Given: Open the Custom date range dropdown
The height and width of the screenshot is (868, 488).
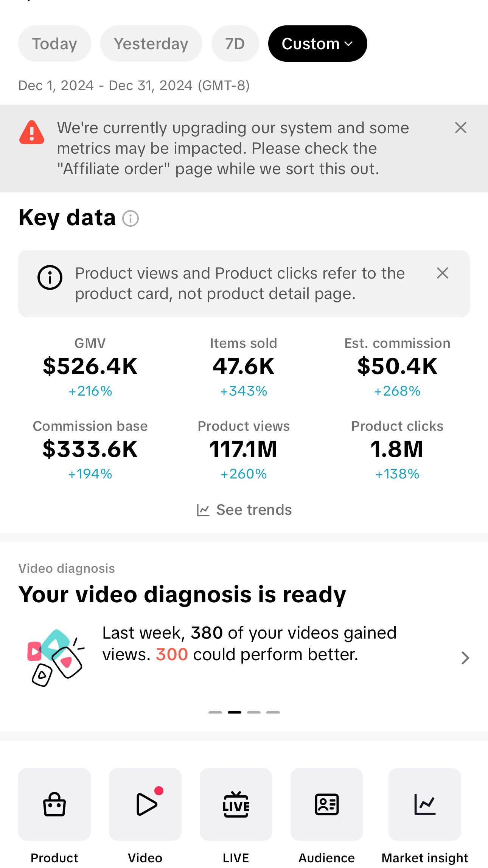Looking at the screenshot, I should (x=317, y=43).
